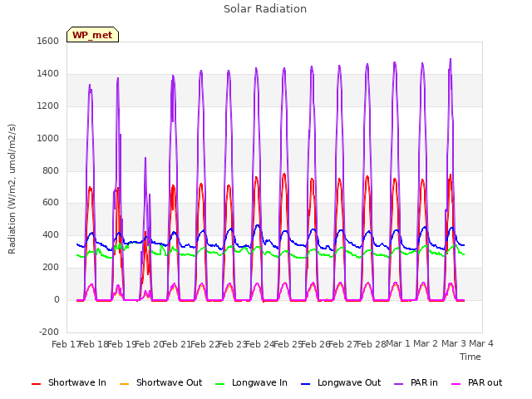Click the orange Shortwave Out legend swatch
532x399 pixels.
[124, 384]
